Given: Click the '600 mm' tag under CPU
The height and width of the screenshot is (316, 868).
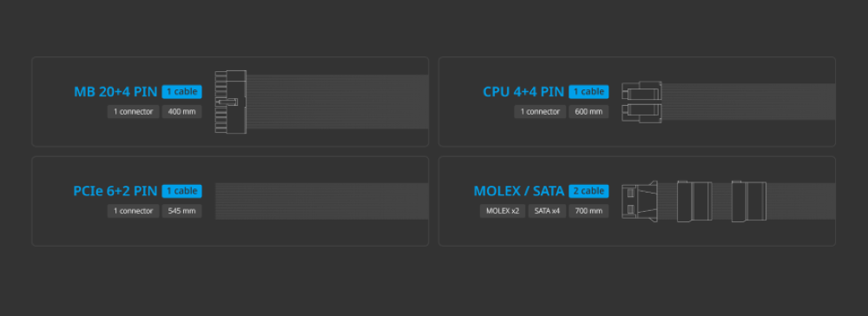Looking at the screenshot, I should pos(589,112).
